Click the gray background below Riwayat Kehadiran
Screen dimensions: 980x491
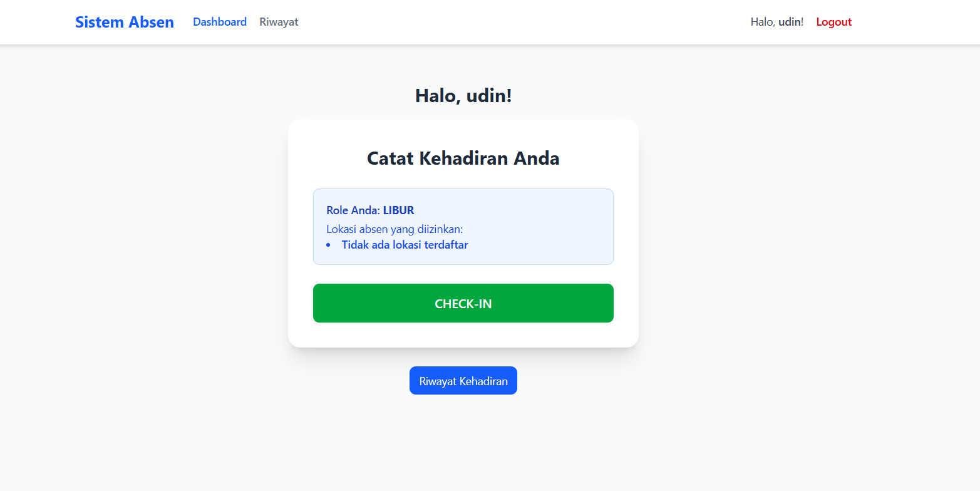click(463, 445)
